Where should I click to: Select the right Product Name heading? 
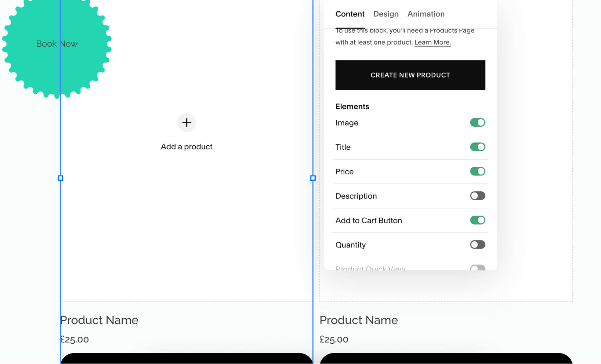[x=359, y=320]
